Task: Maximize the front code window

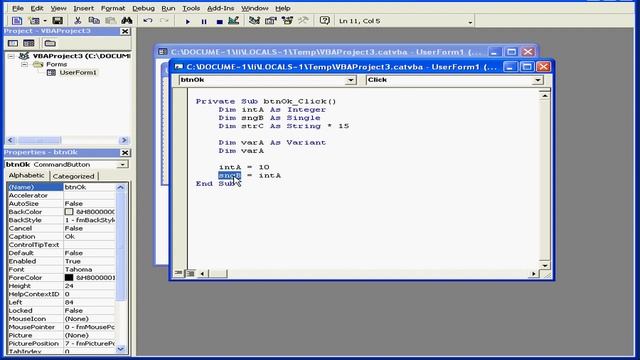Action: click(527, 67)
